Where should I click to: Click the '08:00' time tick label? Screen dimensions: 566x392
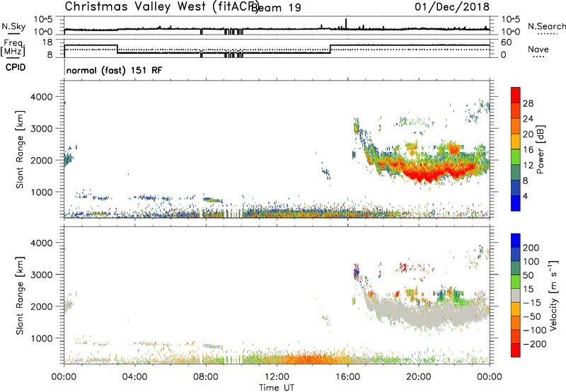pos(206,377)
